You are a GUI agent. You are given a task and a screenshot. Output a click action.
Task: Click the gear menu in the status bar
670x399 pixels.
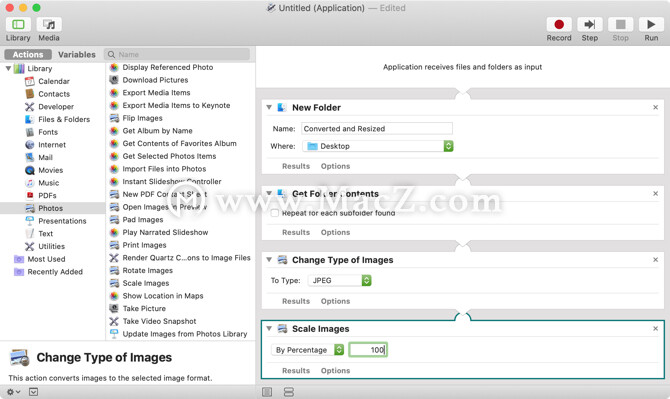click(13, 392)
